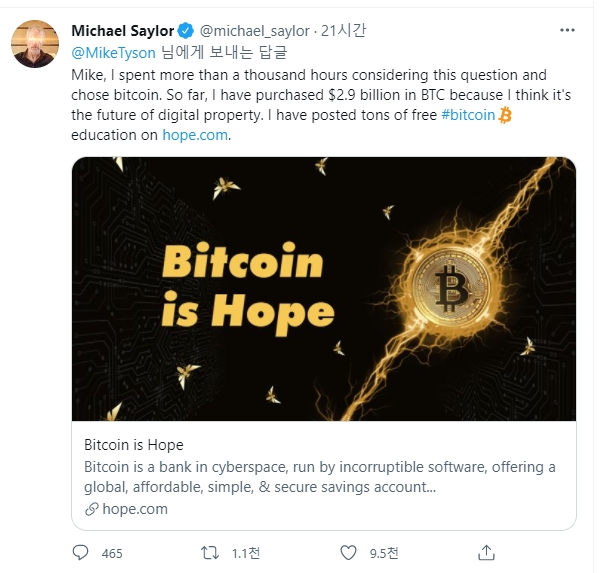Open the share icon menu
This screenshot has height=573, width=602.
coord(486,552)
